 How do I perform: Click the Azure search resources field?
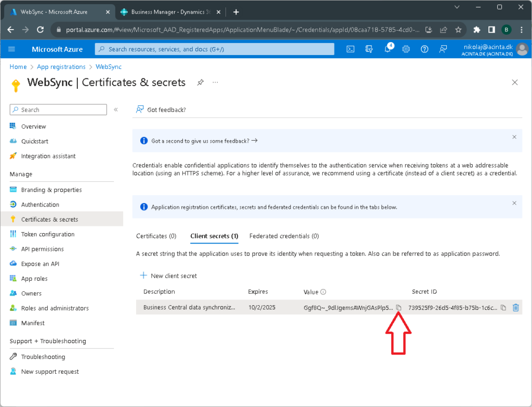[x=215, y=49]
